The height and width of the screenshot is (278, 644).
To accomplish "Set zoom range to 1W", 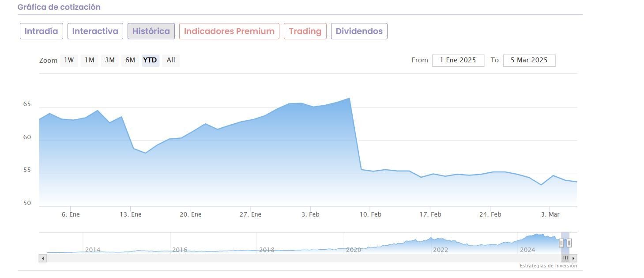I will [x=69, y=60].
